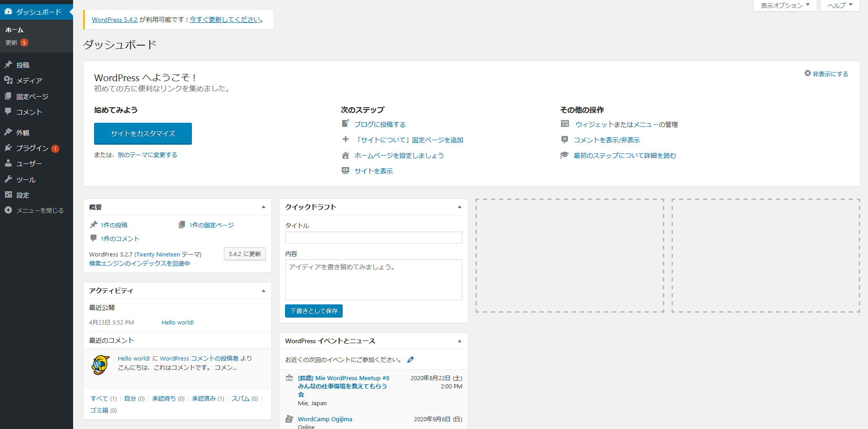Screen dimensions: 868x429
Task: Click the paintbrush icon for 外観
Action: click(8, 132)
